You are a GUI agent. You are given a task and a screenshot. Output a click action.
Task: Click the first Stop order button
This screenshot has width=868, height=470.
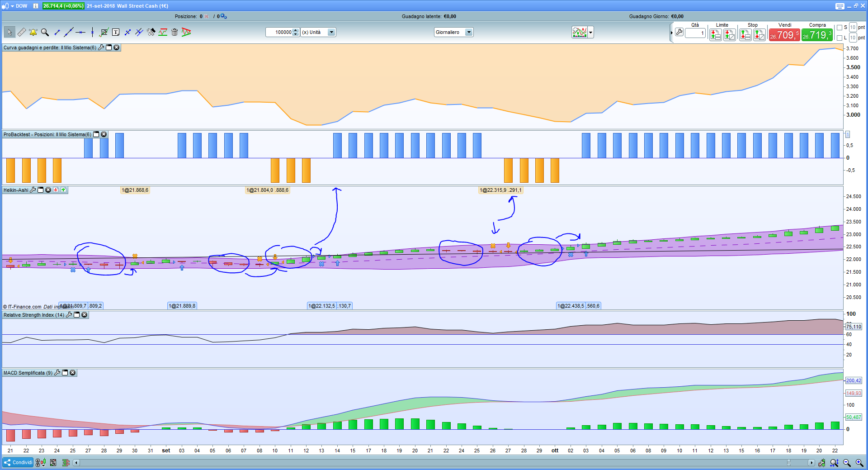tap(745, 35)
